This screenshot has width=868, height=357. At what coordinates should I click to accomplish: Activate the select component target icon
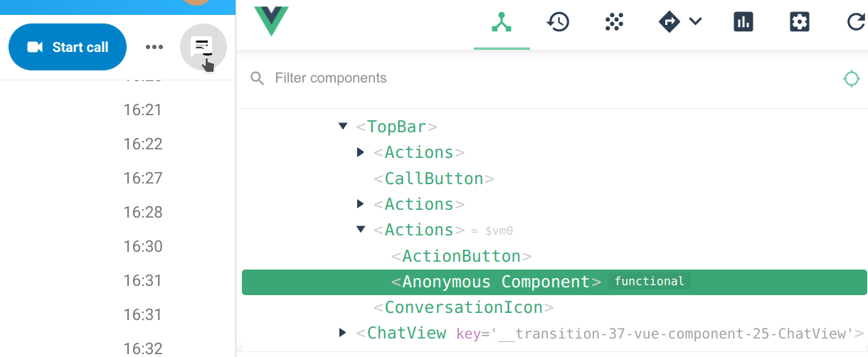click(851, 78)
